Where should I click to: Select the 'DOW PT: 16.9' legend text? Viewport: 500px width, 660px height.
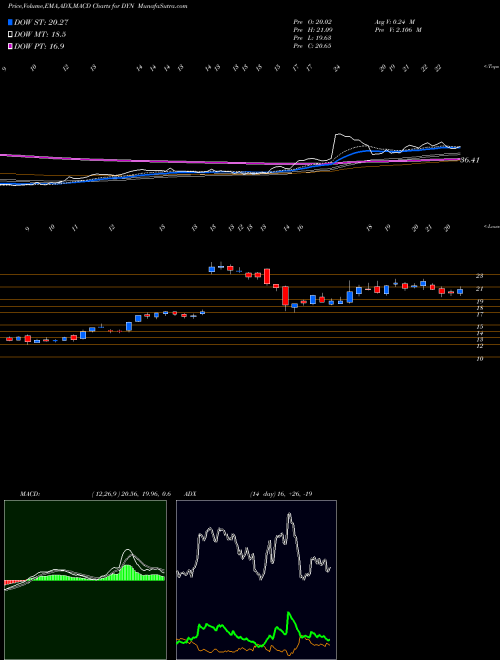pyautogui.click(x=39, y=46)
